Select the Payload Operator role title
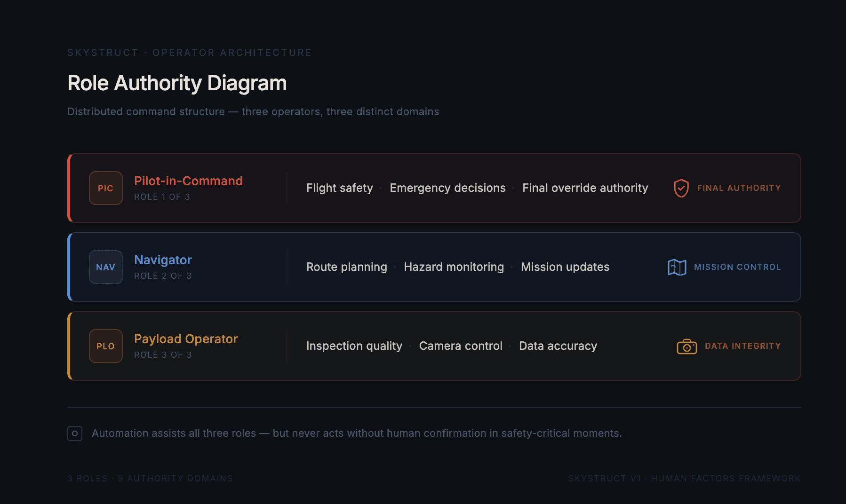Viewport: 846px width, 504px height. [x=186, y=339]
